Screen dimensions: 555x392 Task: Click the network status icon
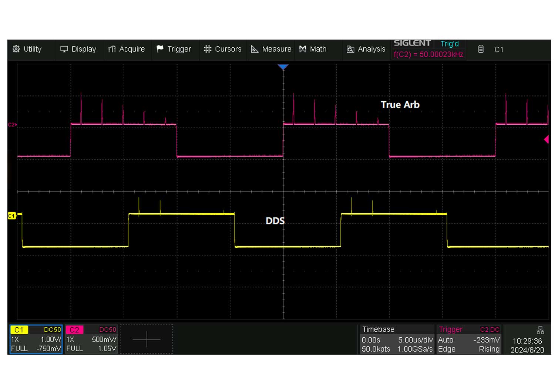540,330
